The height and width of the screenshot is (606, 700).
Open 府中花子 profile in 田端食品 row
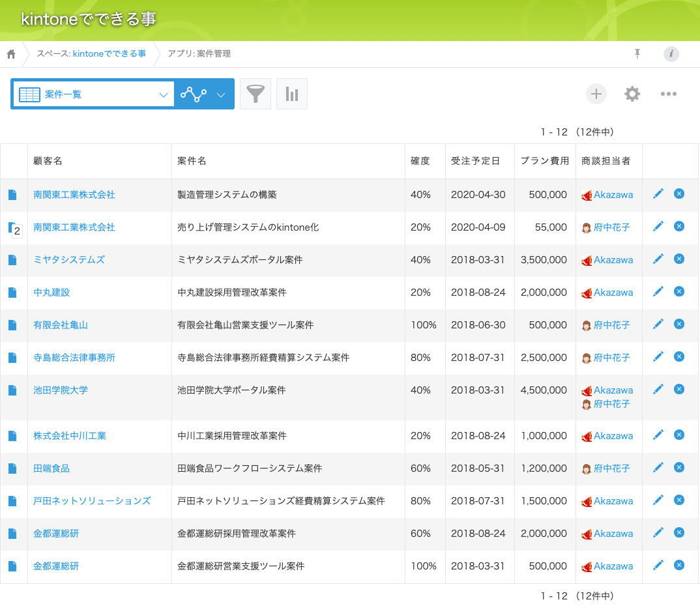pyautogui.click(x=611, y=469)
